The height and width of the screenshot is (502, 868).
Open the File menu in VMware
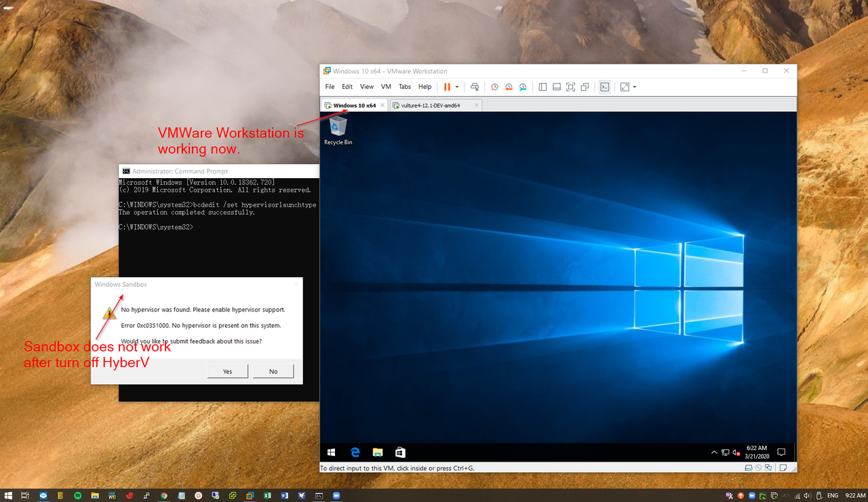[330, 87]
